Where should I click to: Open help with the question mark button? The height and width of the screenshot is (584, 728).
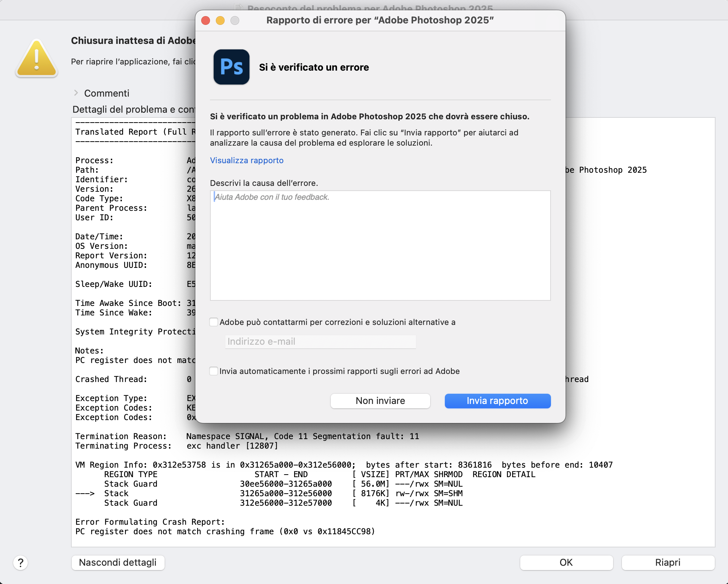[20, 563]
